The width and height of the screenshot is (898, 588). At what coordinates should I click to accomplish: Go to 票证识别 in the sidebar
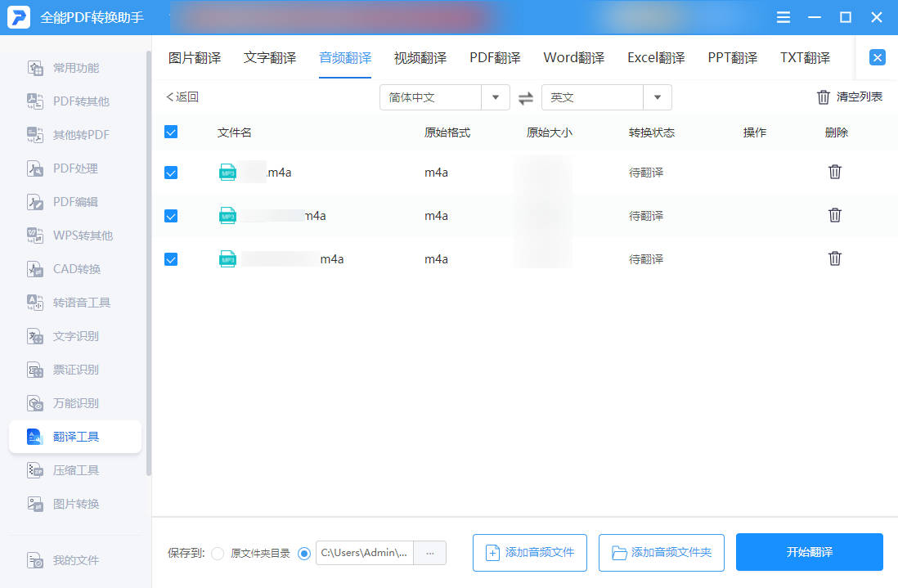(75, 370)
